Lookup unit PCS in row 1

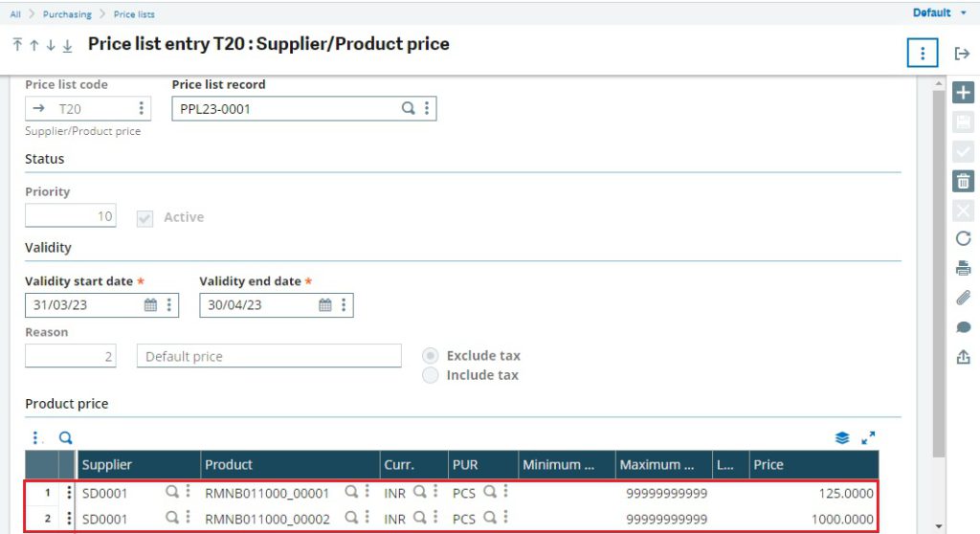490,492
